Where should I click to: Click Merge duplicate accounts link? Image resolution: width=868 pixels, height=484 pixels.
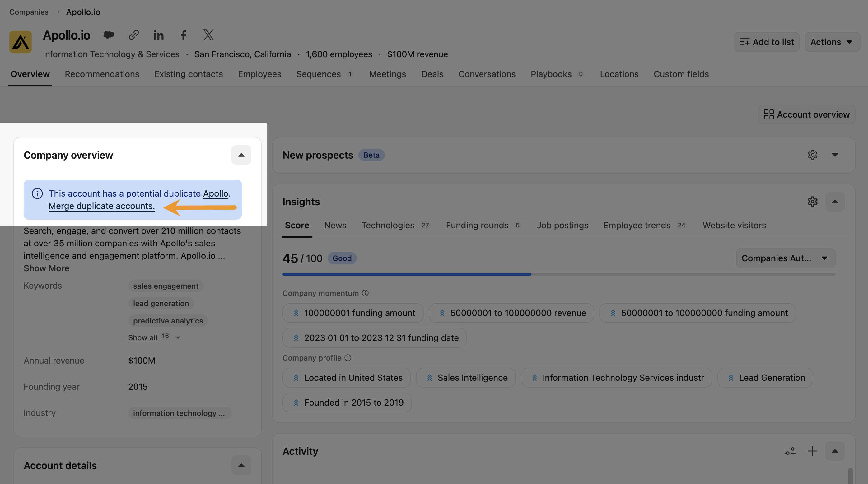[x=101, y=206]
